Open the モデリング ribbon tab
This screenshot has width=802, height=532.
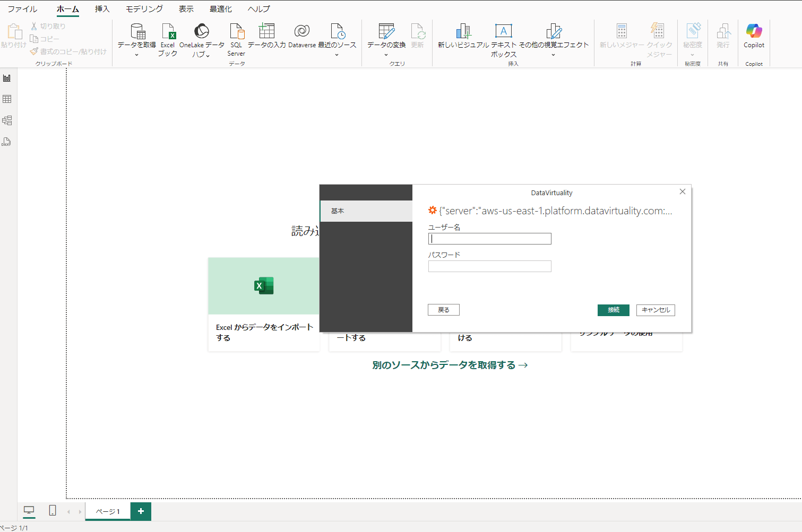click(x=143, y=8)
